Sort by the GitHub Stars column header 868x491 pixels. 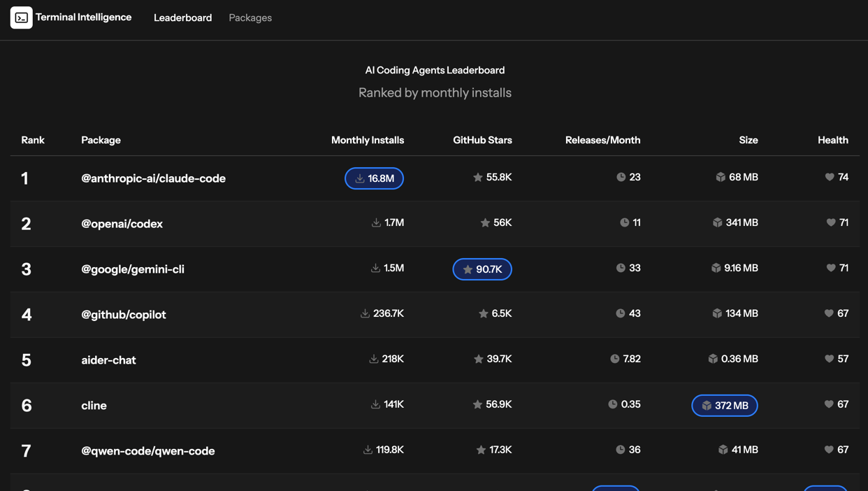[482, 140]
